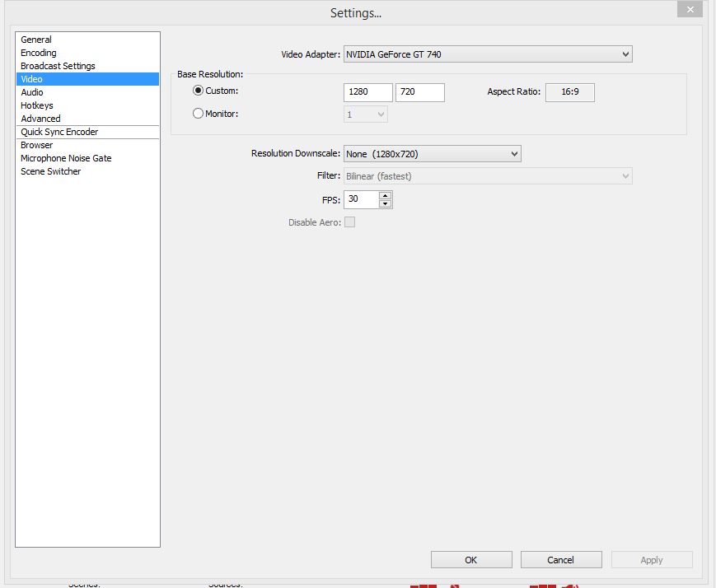Close the Settings dialog window
The width and height of the screenshot is (716, 588).
689,9
